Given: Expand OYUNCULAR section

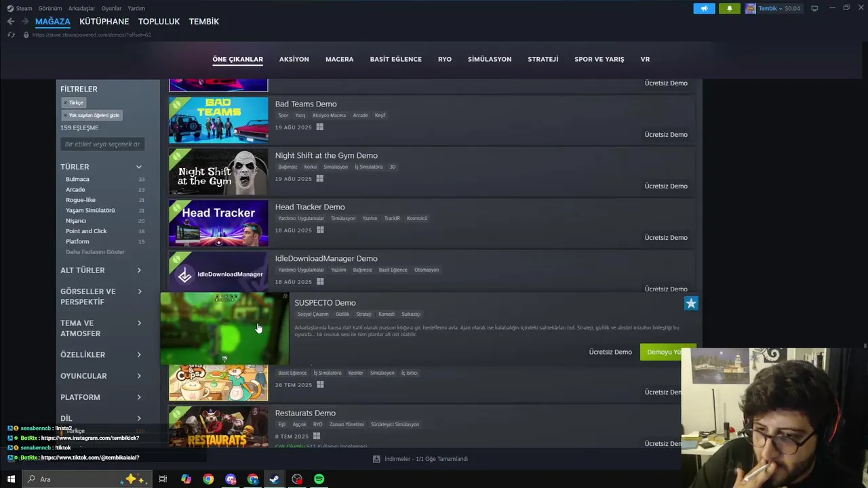Looking at the screenshot, I should point(139,376).
